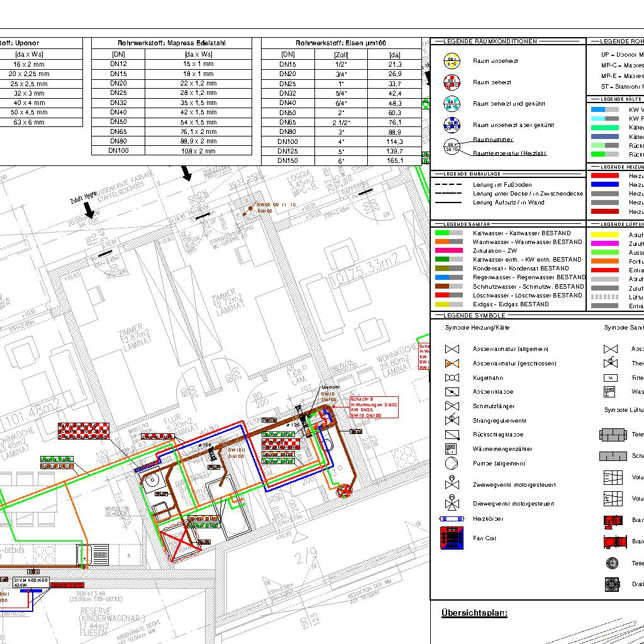Click the Kugelhahn symbol
644x644 pixels.
(452, 378)
